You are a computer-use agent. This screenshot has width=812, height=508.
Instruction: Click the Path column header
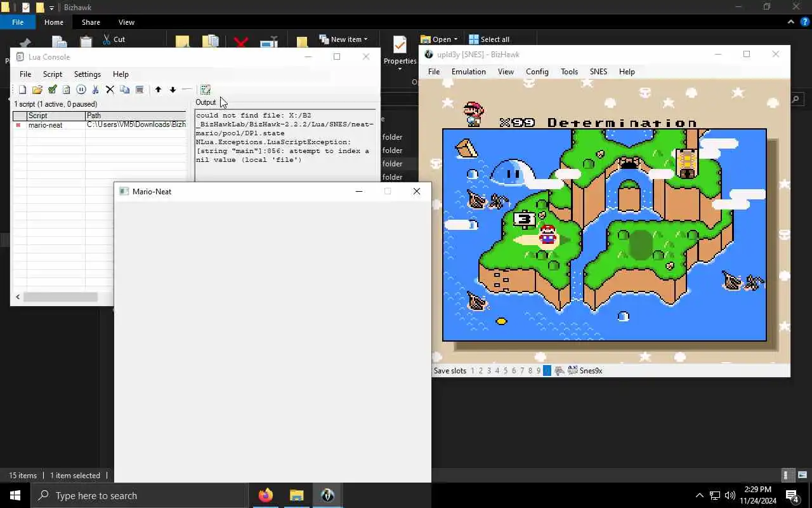tap(136, 116)
